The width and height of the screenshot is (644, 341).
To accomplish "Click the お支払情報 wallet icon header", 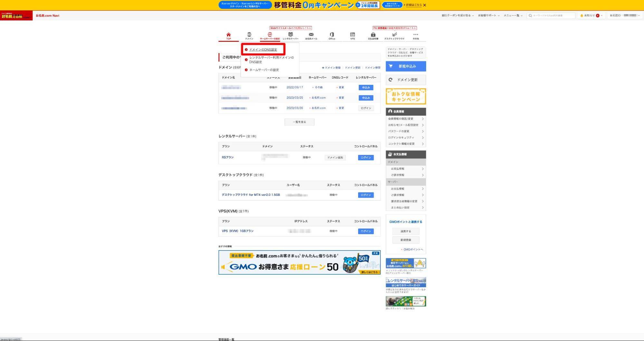I will coord(390,154).
